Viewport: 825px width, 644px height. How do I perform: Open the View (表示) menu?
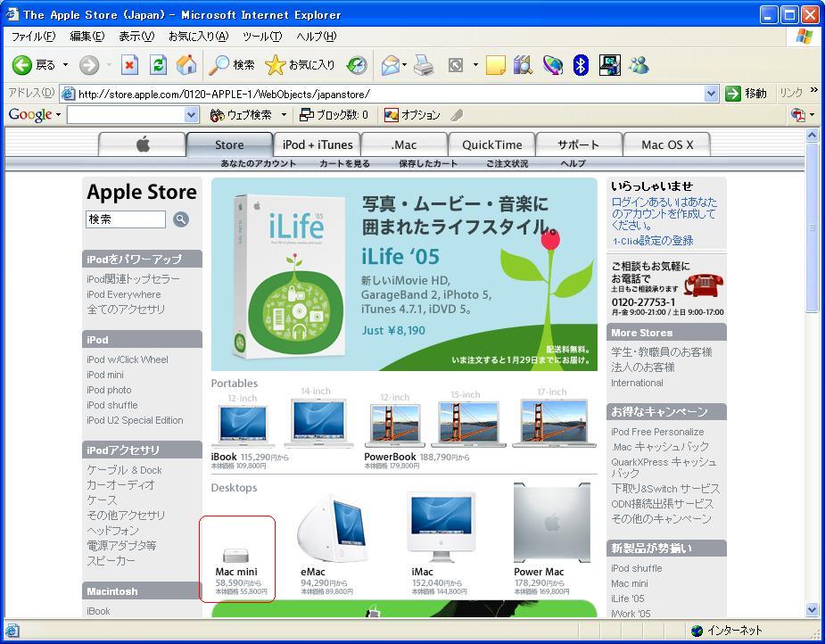[136, 37]
